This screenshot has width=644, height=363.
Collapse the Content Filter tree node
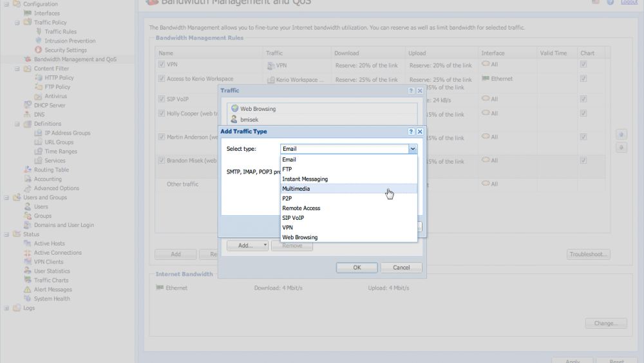pyautogui.click(x=18, y=68)
